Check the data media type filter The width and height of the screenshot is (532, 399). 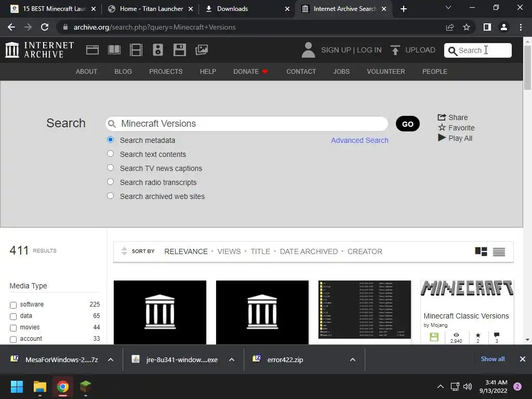point(13,316)
